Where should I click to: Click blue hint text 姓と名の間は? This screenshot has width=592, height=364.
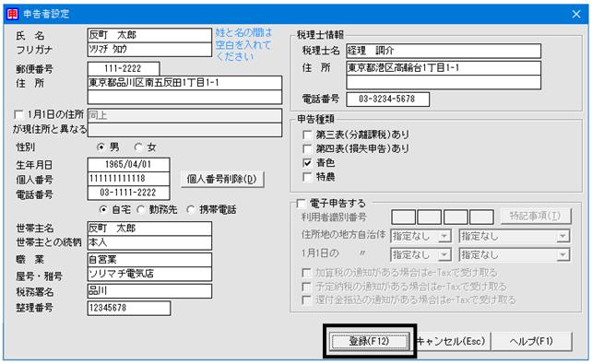(x=243, y=33)
